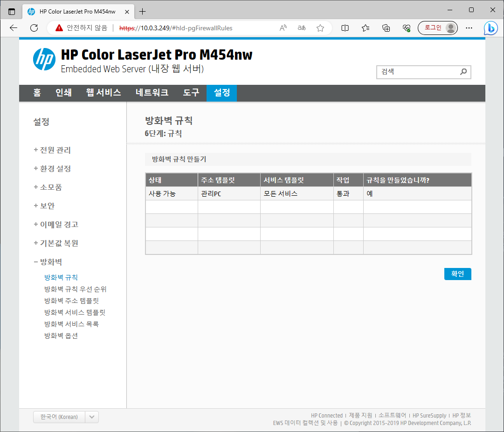Open the 인쇄 menu tab
504x432 pixels.
point(64,93)
